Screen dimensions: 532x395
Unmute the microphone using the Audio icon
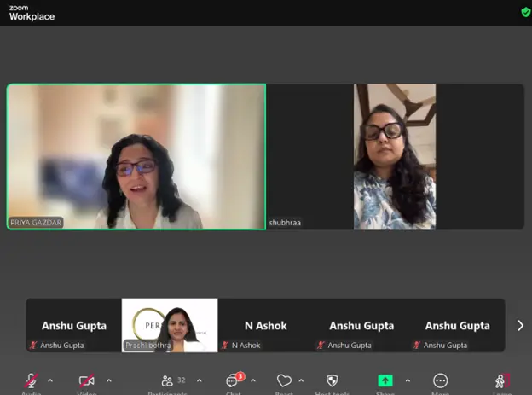[x=32, y=380]
